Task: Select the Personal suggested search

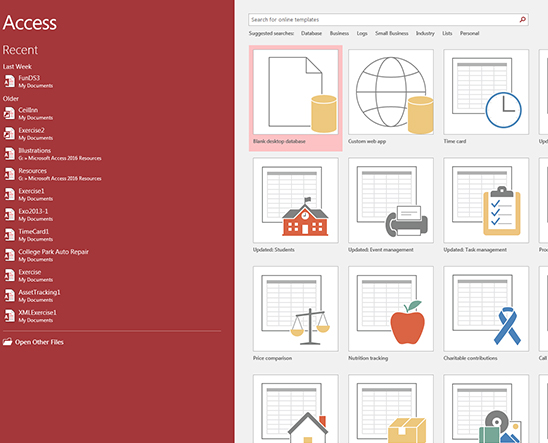Action: (469, 33)
